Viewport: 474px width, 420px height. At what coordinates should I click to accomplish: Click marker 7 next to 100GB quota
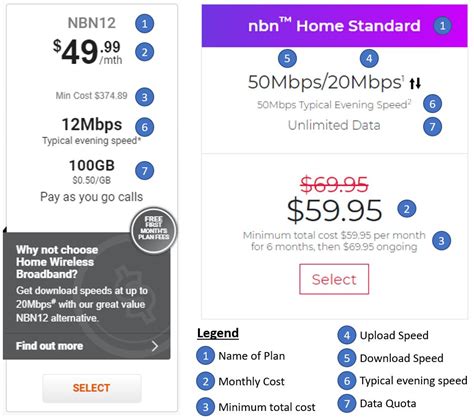click(144, 171)
